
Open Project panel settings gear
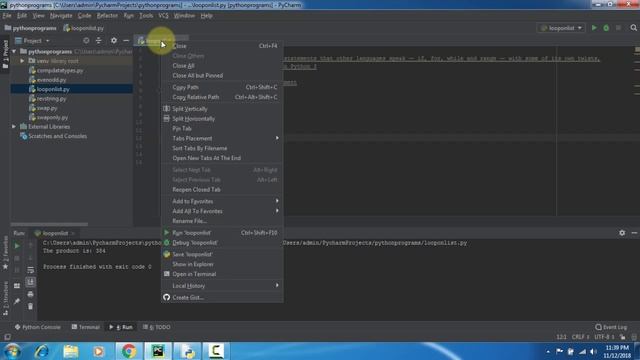click(x=113, y=40)
